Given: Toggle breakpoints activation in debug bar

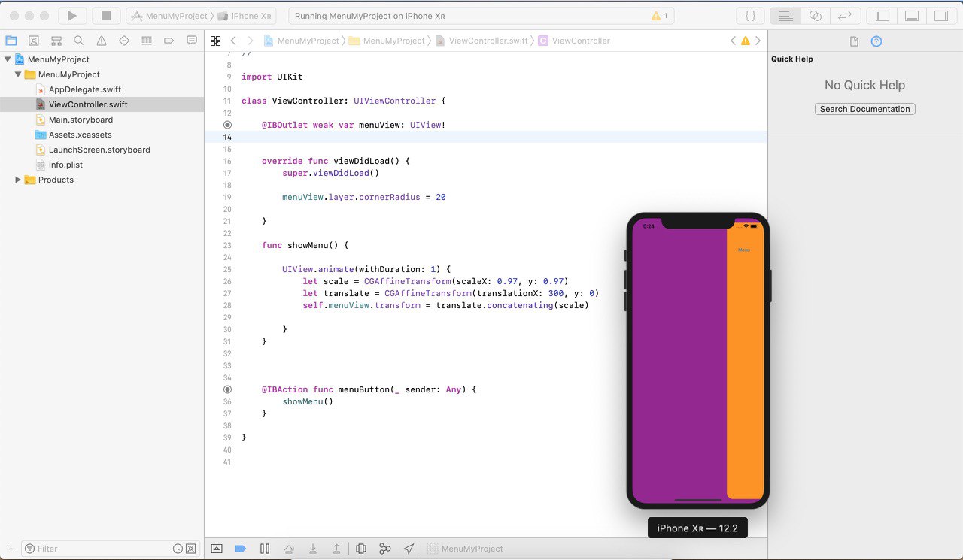Looking at the screenshot, I should [x=241, y=549].
